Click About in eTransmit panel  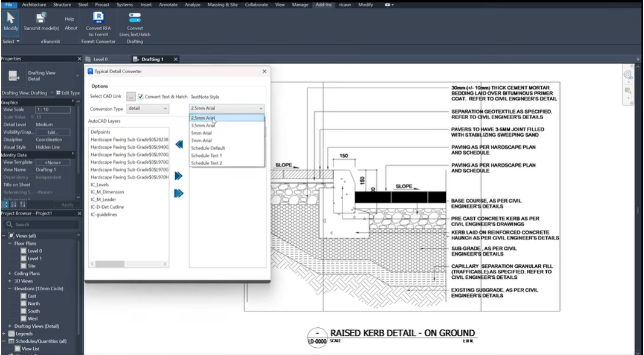(71, 28)
